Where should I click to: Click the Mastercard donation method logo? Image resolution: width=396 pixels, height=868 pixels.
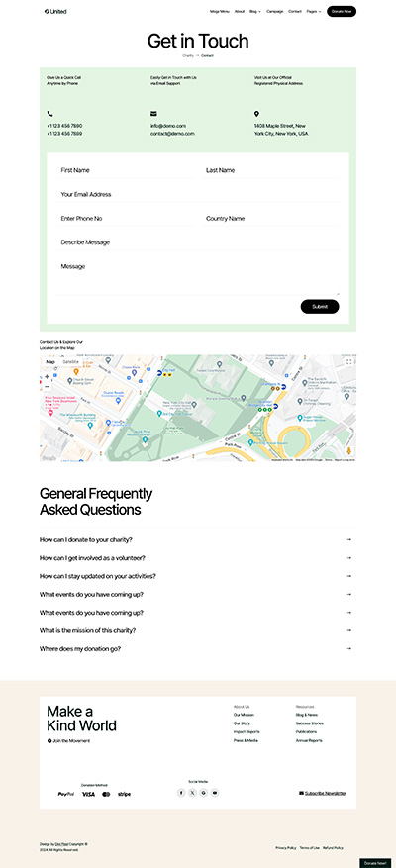pyautogui.click(x=106, y=794)
